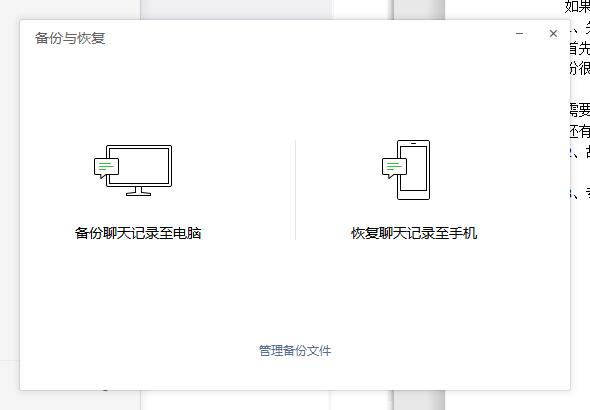
Task: Click the gray vertical bar below the dialog
Action: [419, 400]
